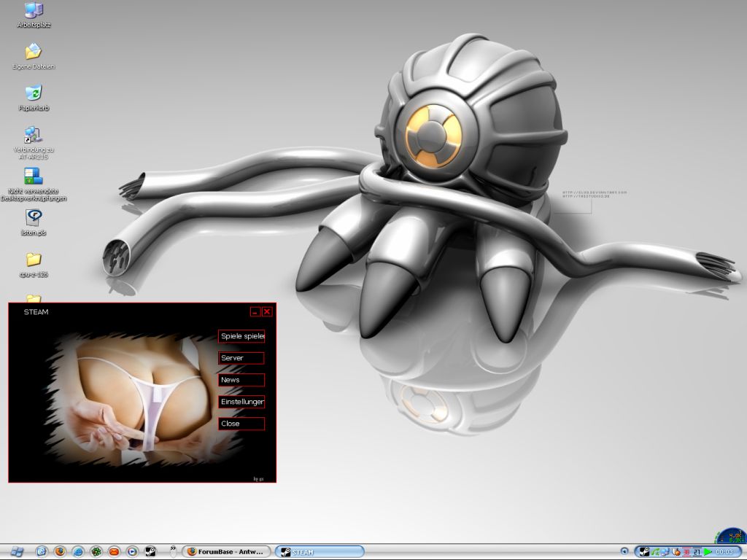Screen dimensions: 747x560
Task: Open News in Steam window
Action: click(241, 380)
